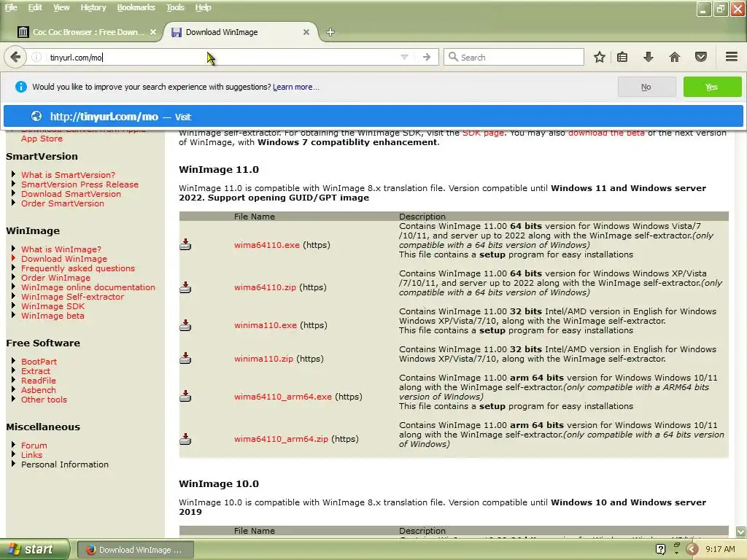
Task: Show bookmarks list icon
Action: click(622, 57)
